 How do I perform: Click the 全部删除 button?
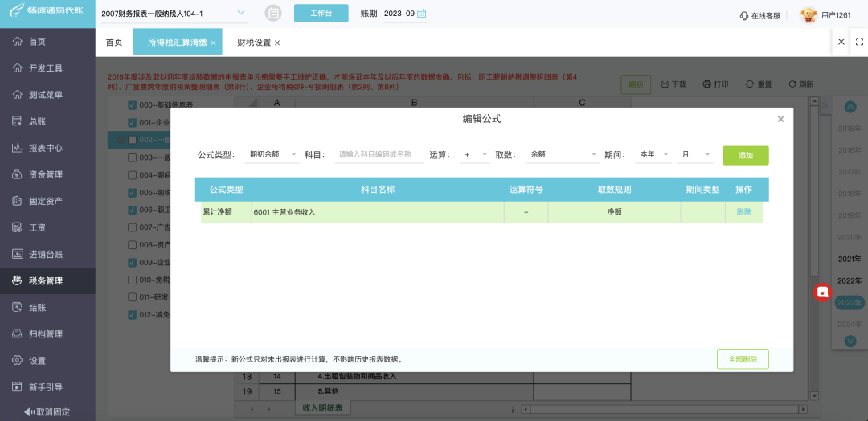tap(743, 359)
